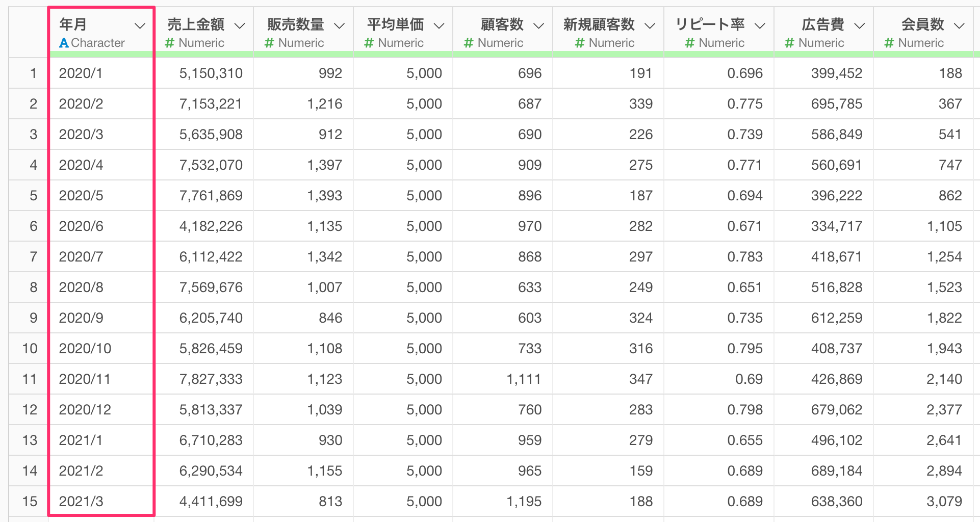Select row number 10
980x522 pixels.
click(30, 349)
